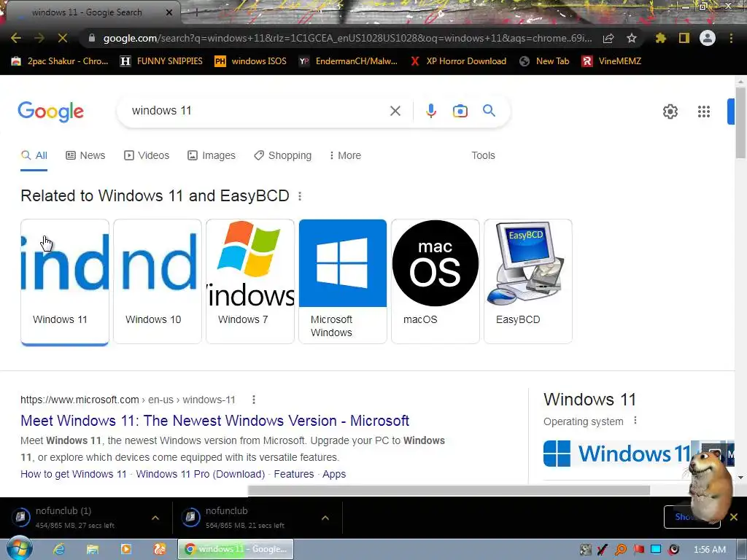Open the VineMEMZ bookmark

coord(612,61)
